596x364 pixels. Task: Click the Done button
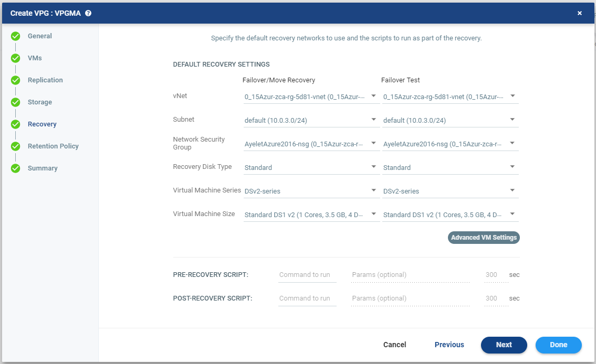(558, 345)
